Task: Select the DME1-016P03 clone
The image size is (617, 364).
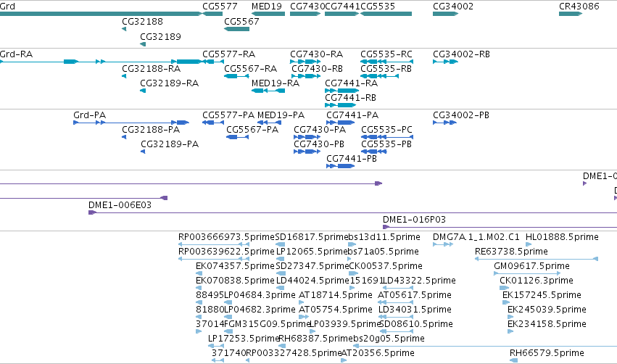Action: [500, 227]
